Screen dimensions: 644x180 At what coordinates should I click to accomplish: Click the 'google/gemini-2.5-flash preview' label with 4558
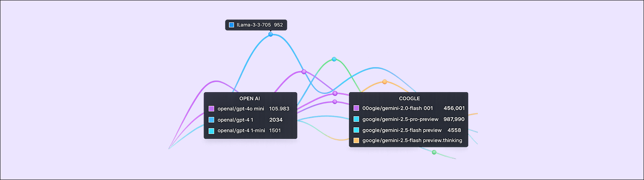point(402,130)
